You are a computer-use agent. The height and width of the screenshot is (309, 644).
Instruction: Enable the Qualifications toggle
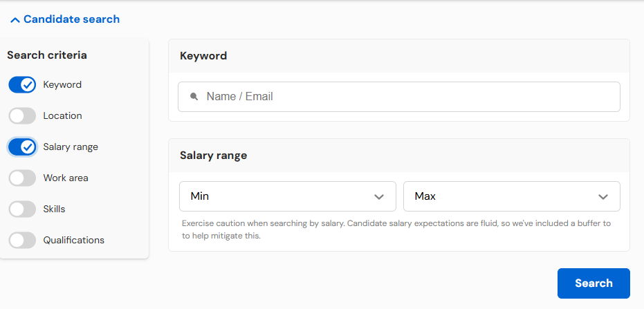22,240
